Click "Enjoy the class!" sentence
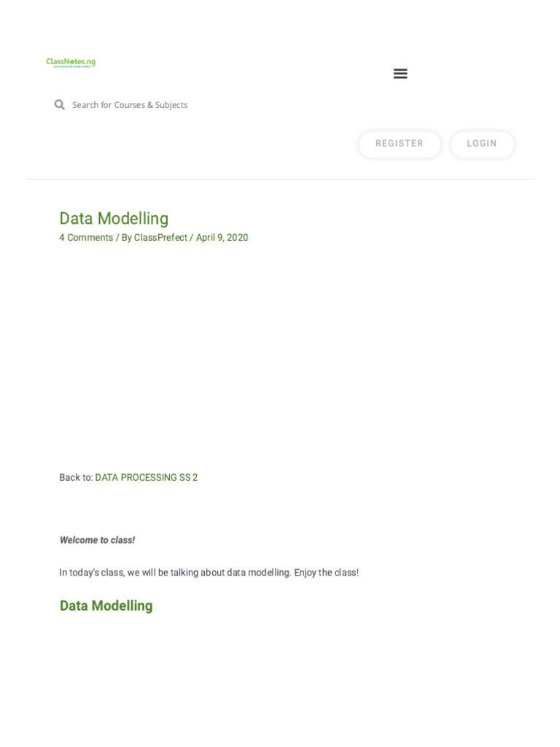Screen dimensions: 560x747 click(327, 573)
